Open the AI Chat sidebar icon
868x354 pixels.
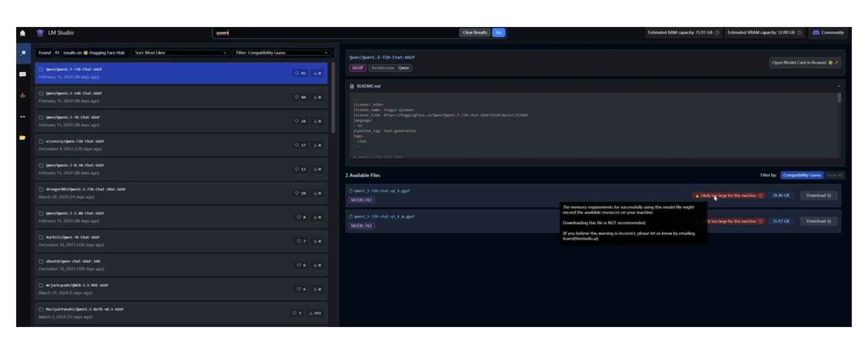pos(23,74)
